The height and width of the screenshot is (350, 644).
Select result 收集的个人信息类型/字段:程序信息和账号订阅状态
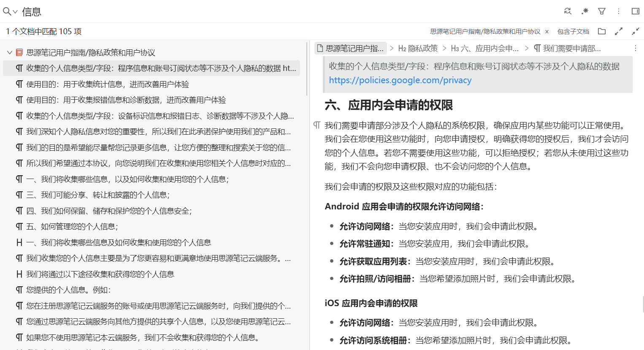152,68
